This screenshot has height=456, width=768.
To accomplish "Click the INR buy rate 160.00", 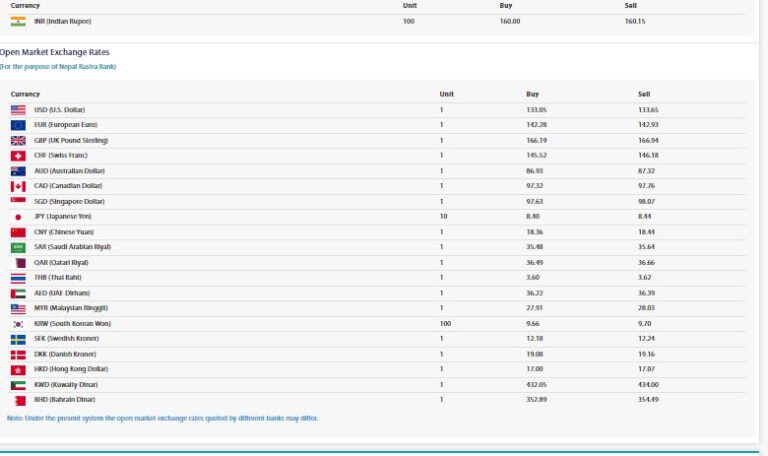I will coord(510,22).
